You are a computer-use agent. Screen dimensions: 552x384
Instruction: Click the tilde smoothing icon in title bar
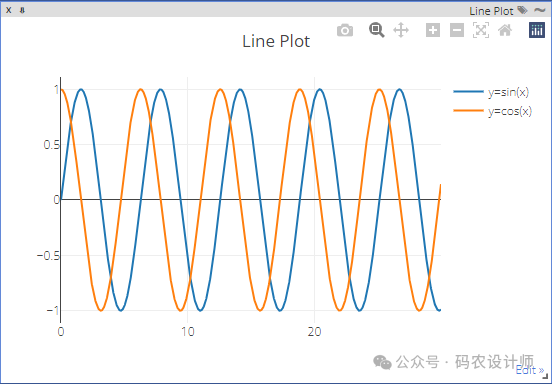tap(539, 10)
